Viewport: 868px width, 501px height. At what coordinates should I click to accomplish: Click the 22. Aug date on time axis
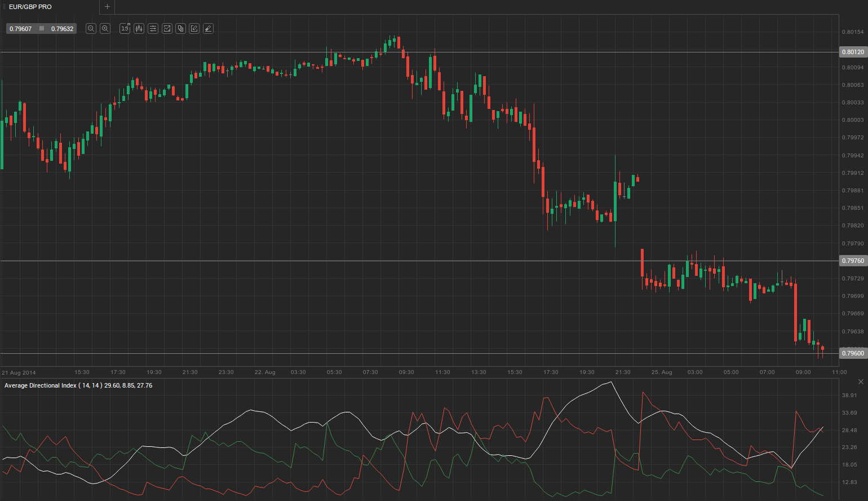[x=265, y=372]
